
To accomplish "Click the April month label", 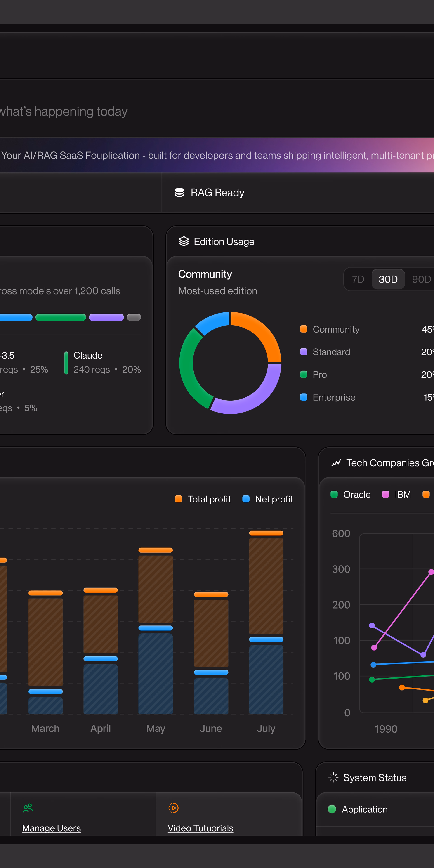I will point(100,728).
